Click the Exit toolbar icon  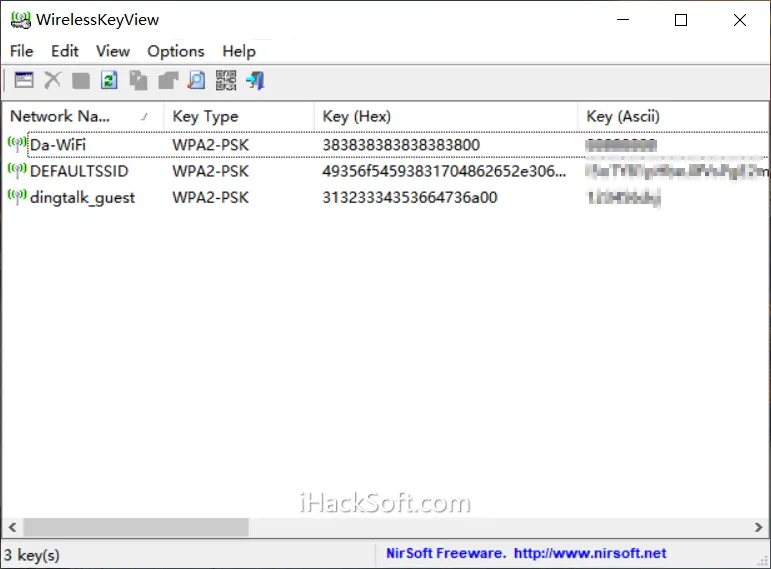pyautogui.click(x=255, y=80)
